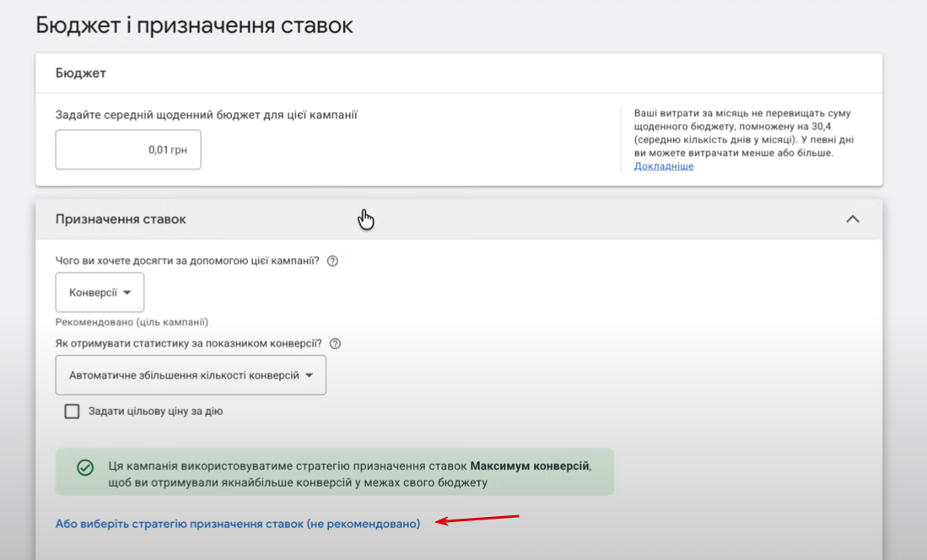
Task: Click the Призначення ставок section header
Action: tap(459, 218)
